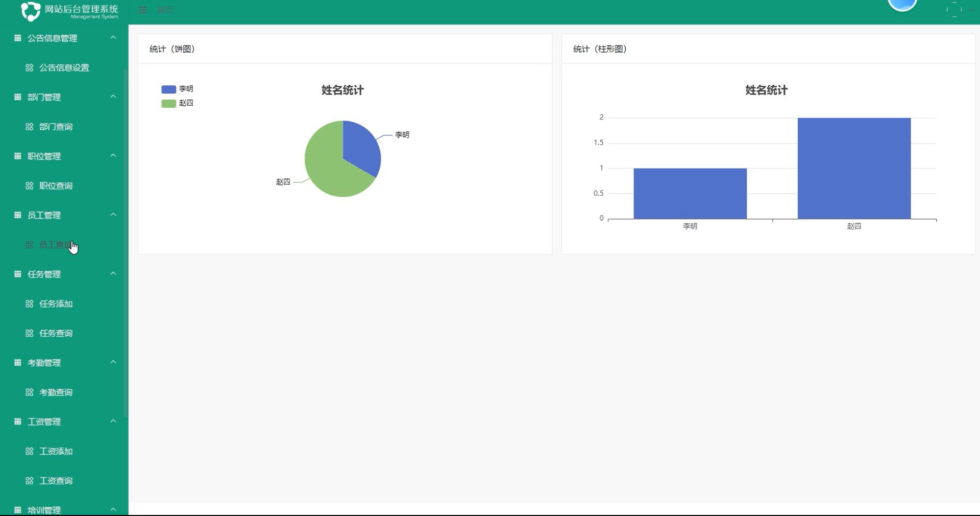Viewport: 980px width, 516px height.
Task: Click the icon beside 任务查询
Action: click(x=30, y=333)
